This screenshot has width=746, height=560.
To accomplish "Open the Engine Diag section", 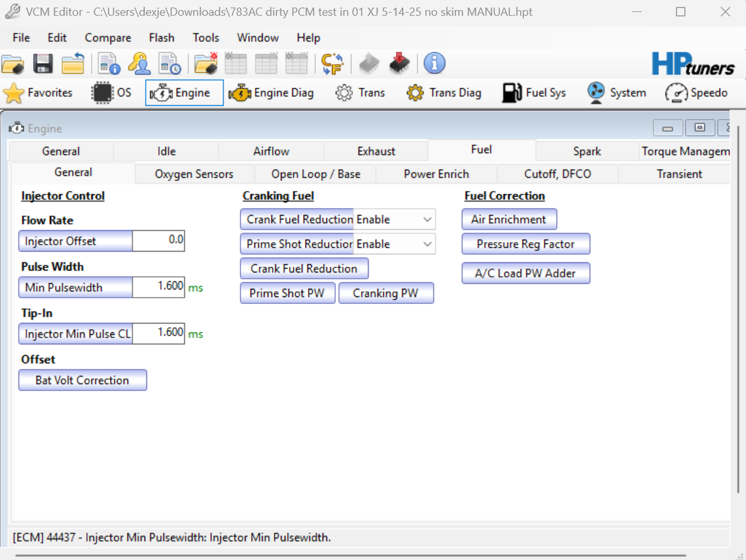I will point(271,93).
